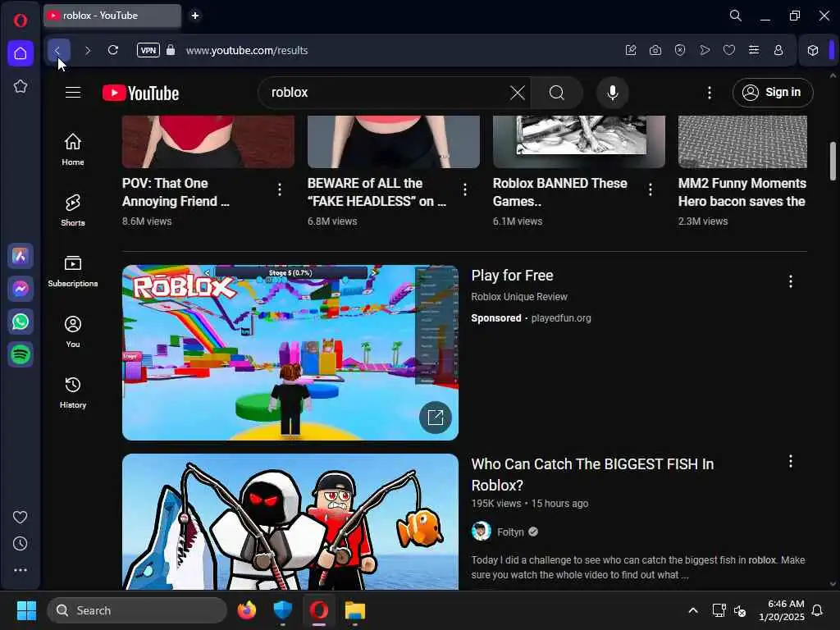Go forward using the browser forward arrow
Image resolution: width=840 pixels, height=630 pixels.
coord(87,50)
